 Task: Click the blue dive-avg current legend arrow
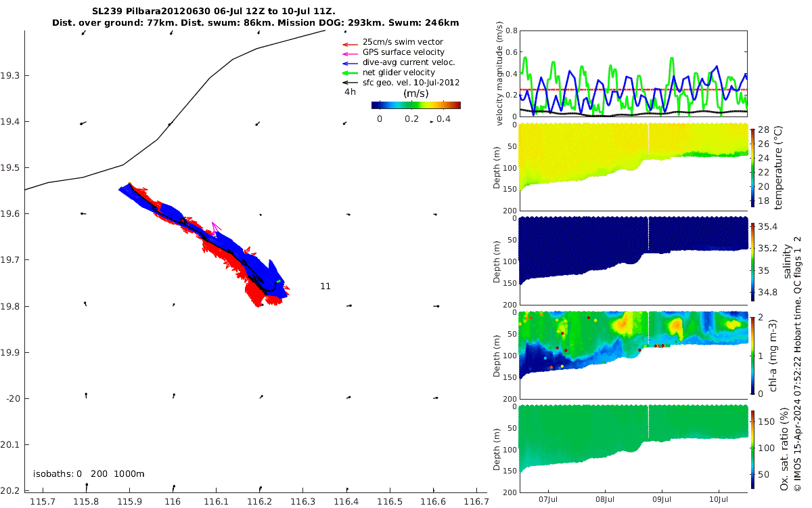[350, 62]
